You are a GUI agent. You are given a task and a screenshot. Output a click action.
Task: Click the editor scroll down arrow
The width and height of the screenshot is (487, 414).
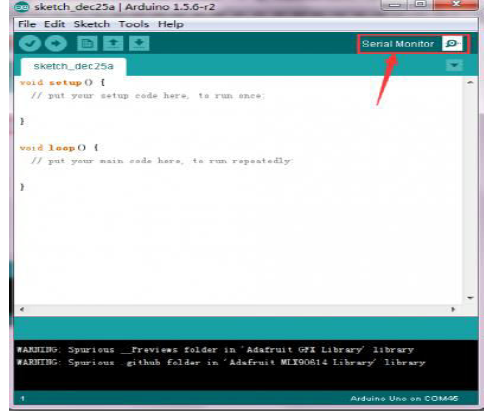pos(470,298)
